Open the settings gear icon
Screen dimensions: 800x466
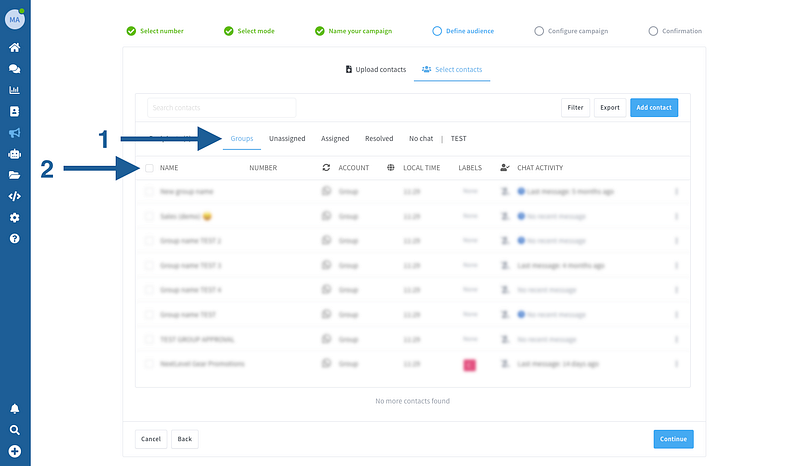15,217
